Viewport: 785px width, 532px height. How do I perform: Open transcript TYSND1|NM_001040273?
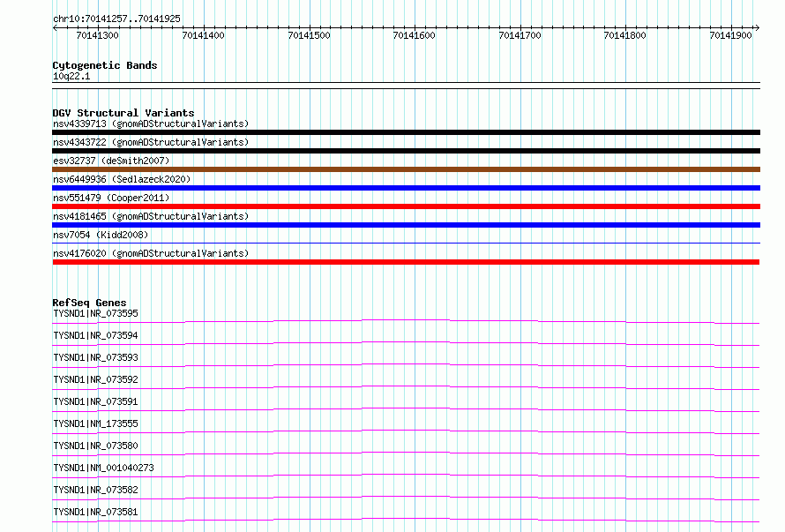tap(103, 468)
